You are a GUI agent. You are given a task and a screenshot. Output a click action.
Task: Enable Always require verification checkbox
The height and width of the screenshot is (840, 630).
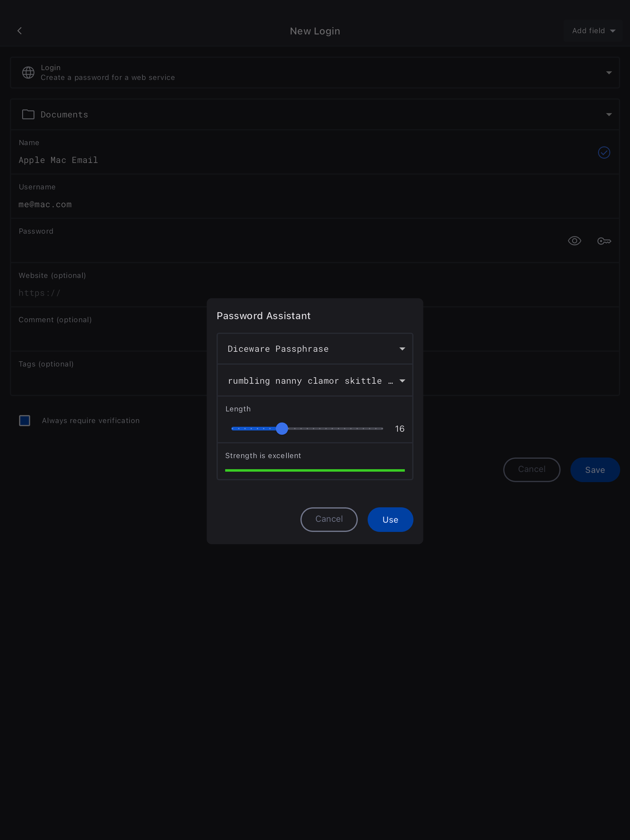tap(25, 420)
